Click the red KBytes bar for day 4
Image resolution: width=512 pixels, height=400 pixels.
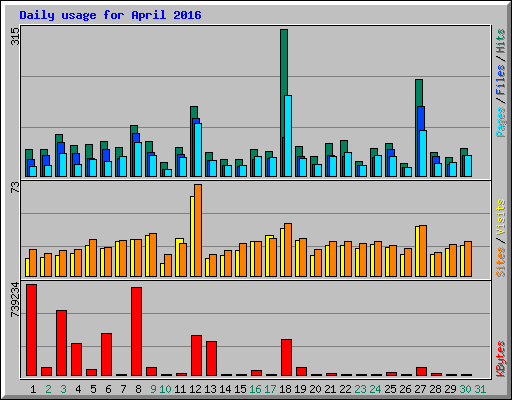click(x=77, y=359)
